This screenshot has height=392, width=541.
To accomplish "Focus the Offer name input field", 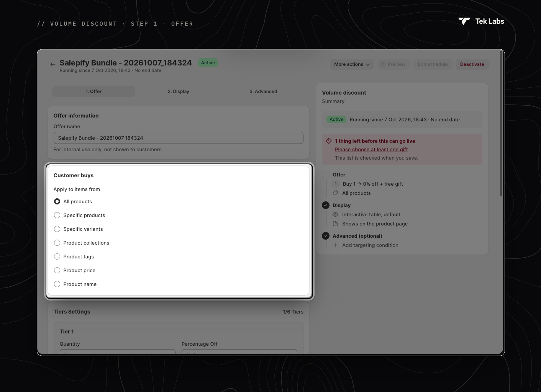I will pos(179,138).
